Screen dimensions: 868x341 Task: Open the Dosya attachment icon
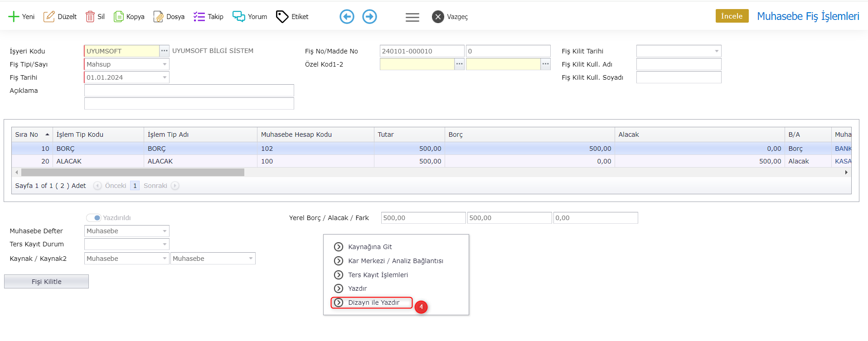pyautogui.click(x=158, y=17)
